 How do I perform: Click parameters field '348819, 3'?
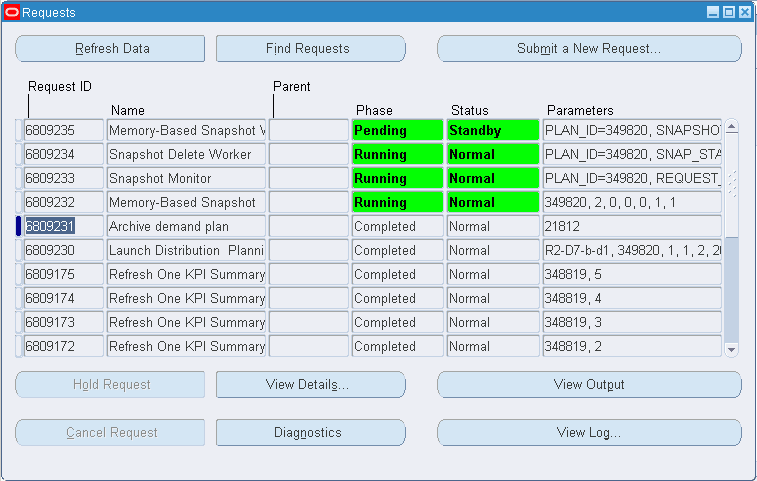point(632,322)
